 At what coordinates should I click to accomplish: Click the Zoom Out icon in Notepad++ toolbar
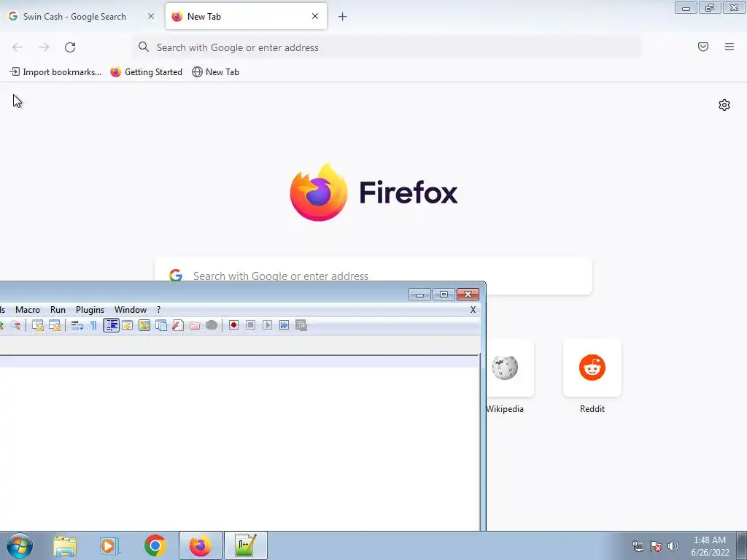point(15,325)
